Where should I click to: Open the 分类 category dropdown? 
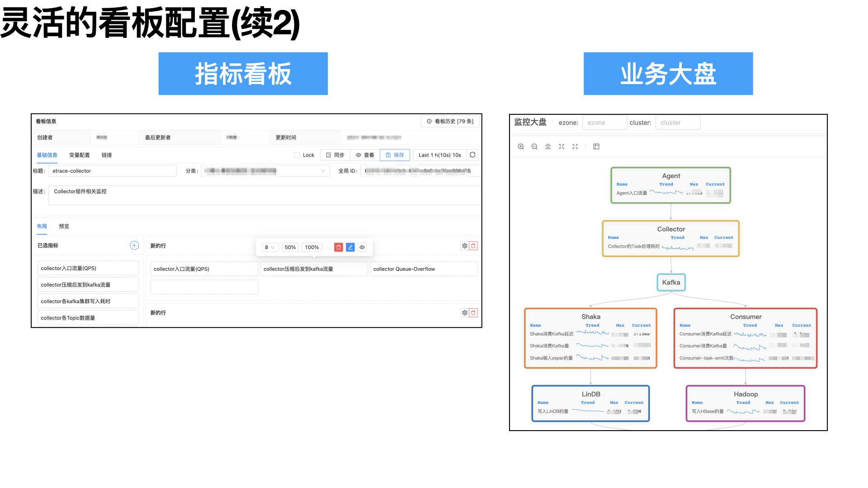265,171
